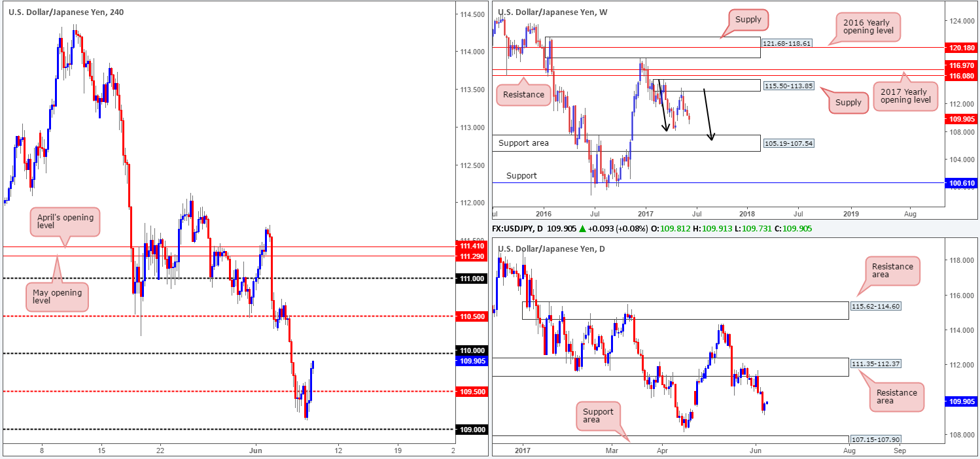Screen dimensions: 980x459
Task: Select the 109.000 black price label
Action: pyautogui.click(x=472, y=430)
